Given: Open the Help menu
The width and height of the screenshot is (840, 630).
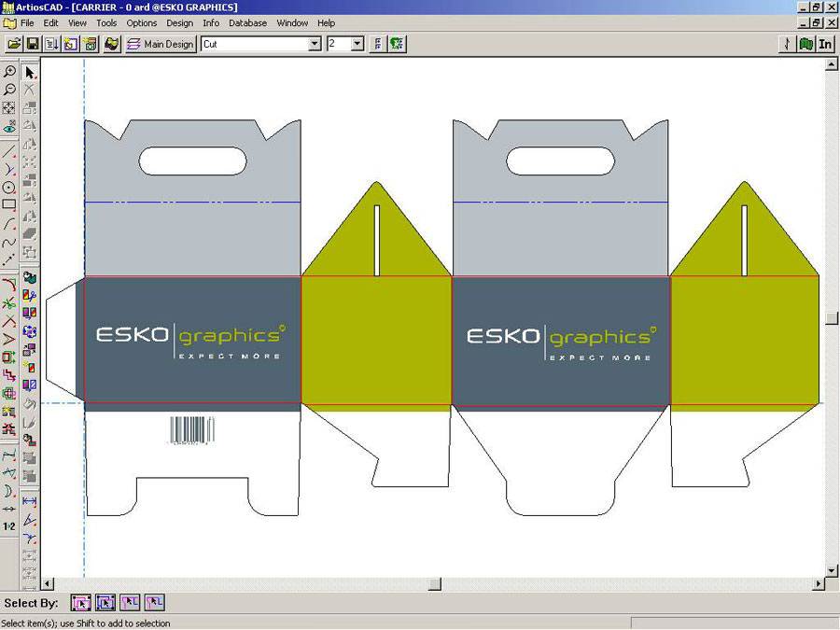Looking at the screenshot, I should (326, 23).
